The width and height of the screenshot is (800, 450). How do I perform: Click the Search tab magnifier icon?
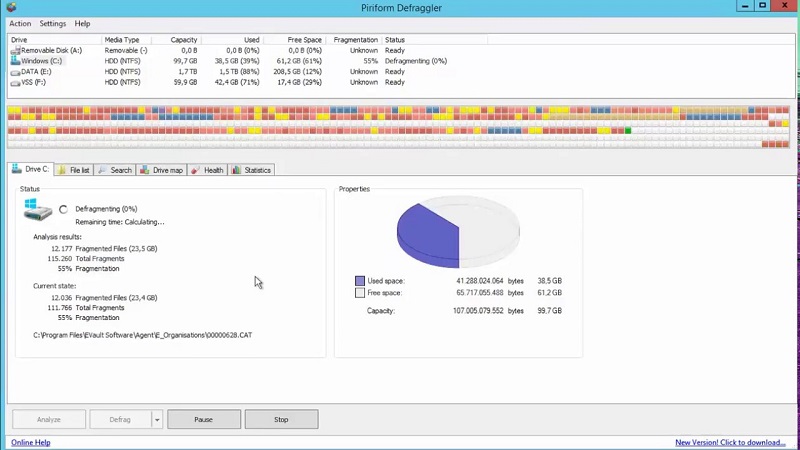103,170
